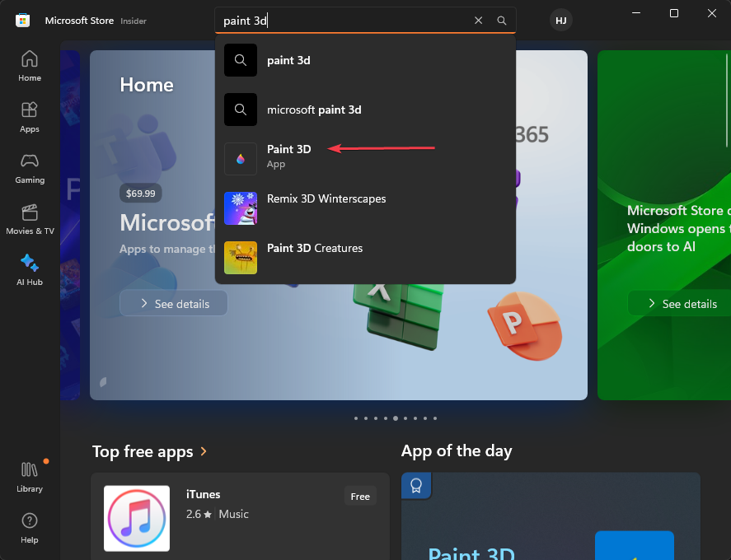Click the $69.99 price tag on the banner
This screenshot has height=560, width=731.
coord(141,194)
